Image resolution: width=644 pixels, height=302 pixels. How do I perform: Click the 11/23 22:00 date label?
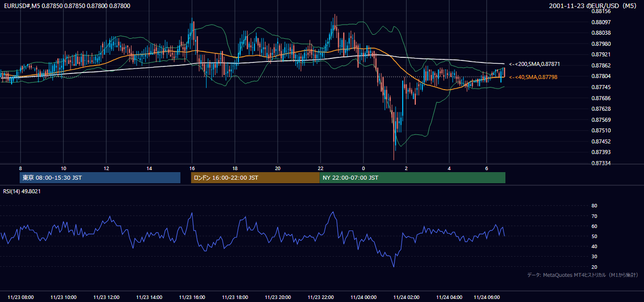tap(320, 297)
